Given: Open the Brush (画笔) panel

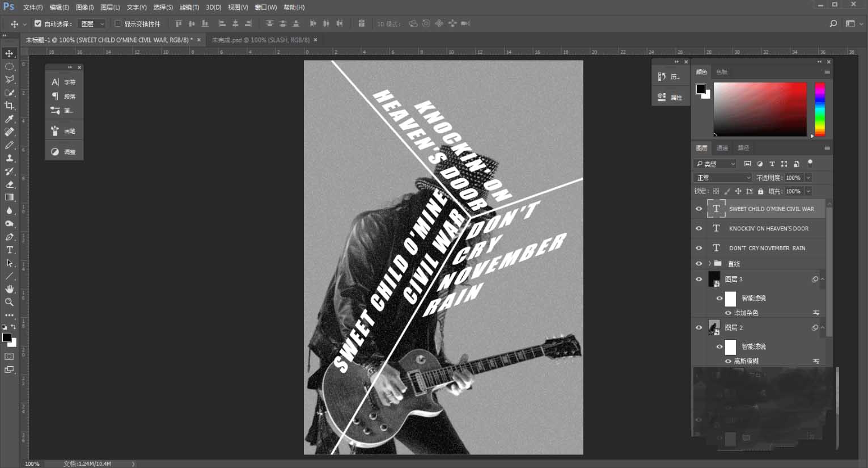Looking at the screenshot, I should click(64, 131).
